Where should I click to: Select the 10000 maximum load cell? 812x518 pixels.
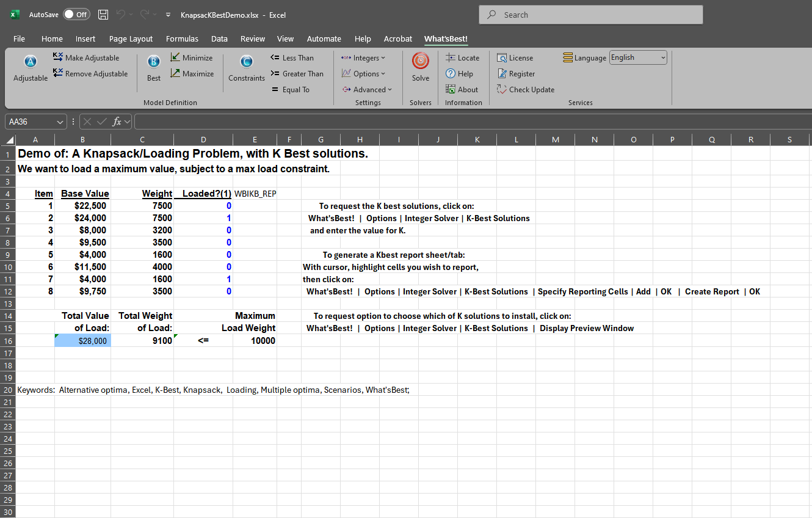click(255, 341)
